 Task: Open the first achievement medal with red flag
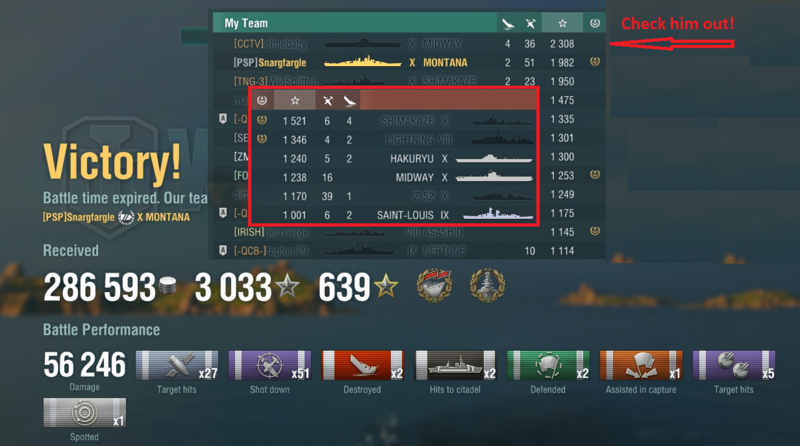pos(434,286)
